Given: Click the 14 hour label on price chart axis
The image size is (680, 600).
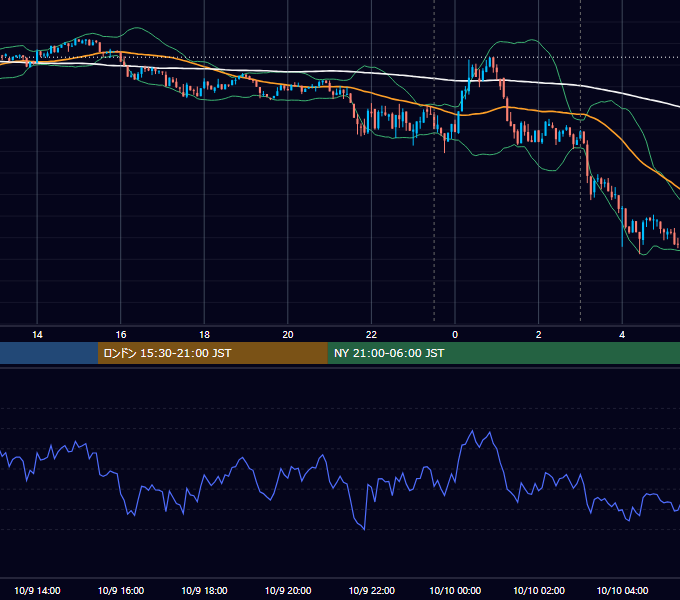Looking at the screenshot, I should pyautogui.click(x=37, y=335).
